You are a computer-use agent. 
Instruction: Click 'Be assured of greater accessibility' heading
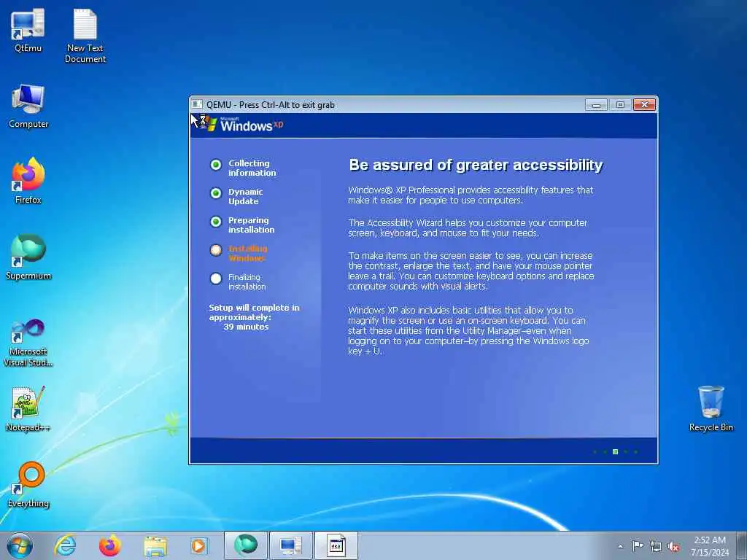click(476, 165)
